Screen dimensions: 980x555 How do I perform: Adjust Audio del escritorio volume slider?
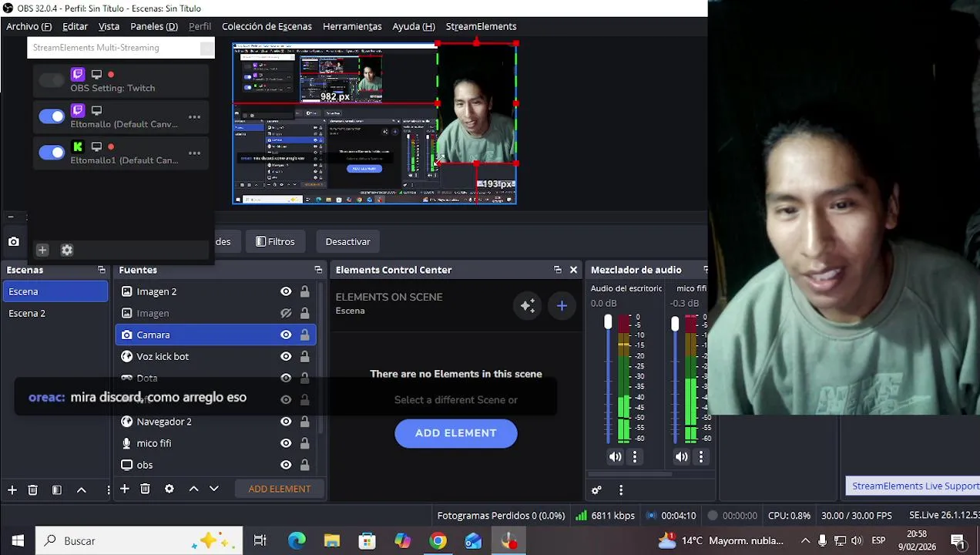608,322
